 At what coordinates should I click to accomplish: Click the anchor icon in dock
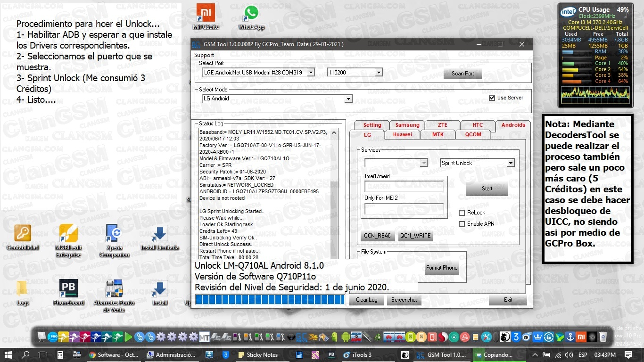tap(570, 337)
